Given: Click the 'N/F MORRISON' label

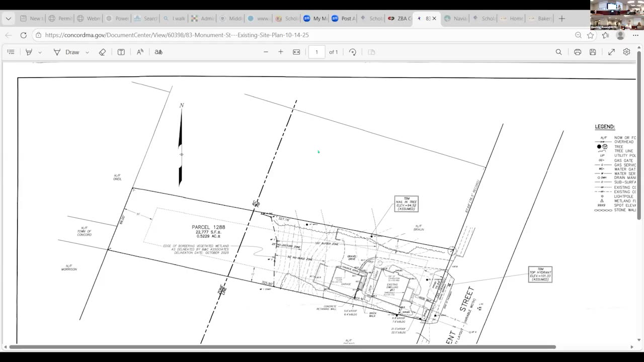Looking at the screenshot, I should click(69, 267).
